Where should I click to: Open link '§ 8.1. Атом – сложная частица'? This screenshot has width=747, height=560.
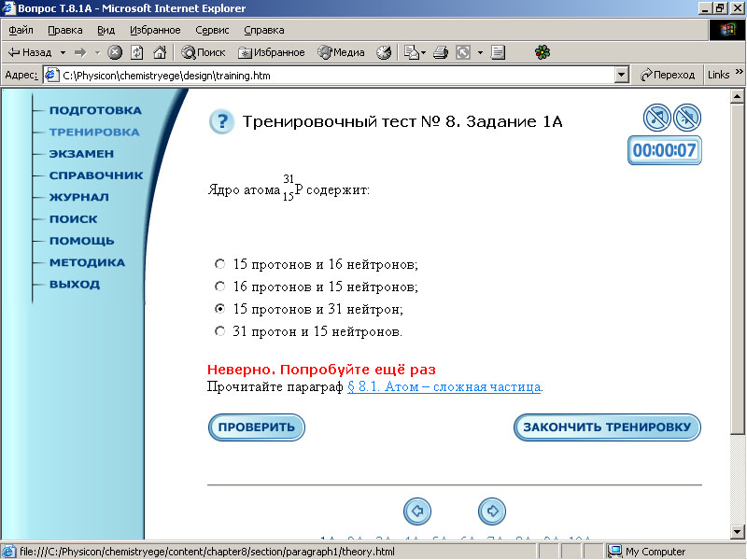(x=444, y=386)
